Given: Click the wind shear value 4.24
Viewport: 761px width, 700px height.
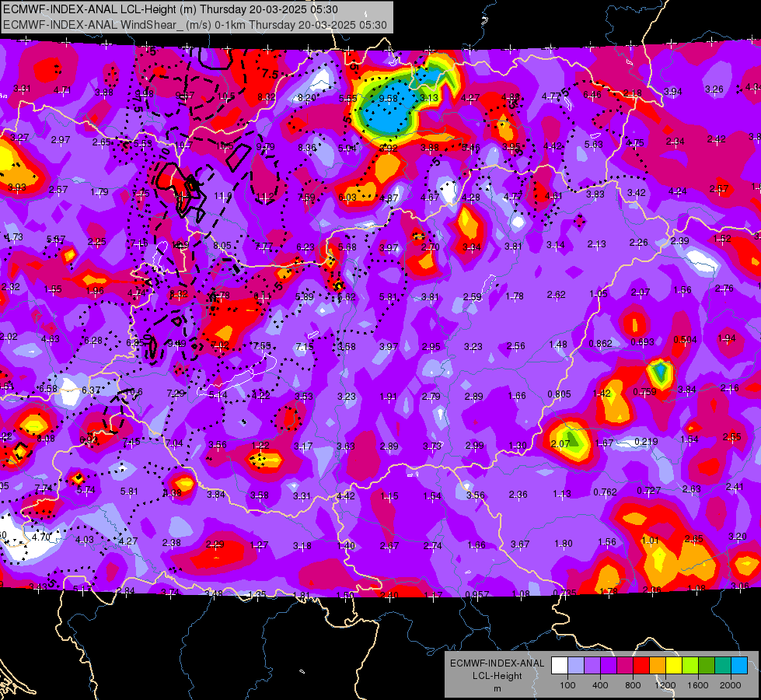Looking at the screenshot, I should pyautogui.click(x=678, y=191).
